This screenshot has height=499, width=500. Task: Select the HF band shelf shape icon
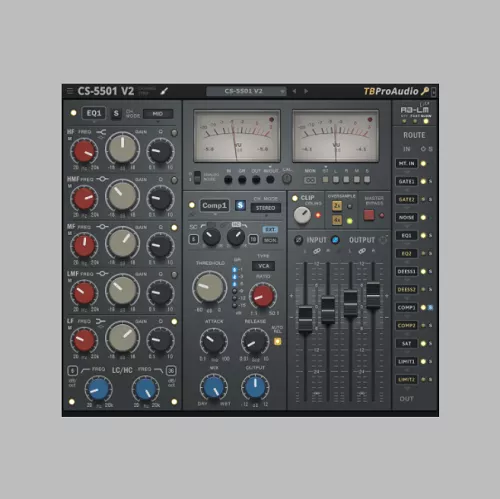click(x=101, y=132)
